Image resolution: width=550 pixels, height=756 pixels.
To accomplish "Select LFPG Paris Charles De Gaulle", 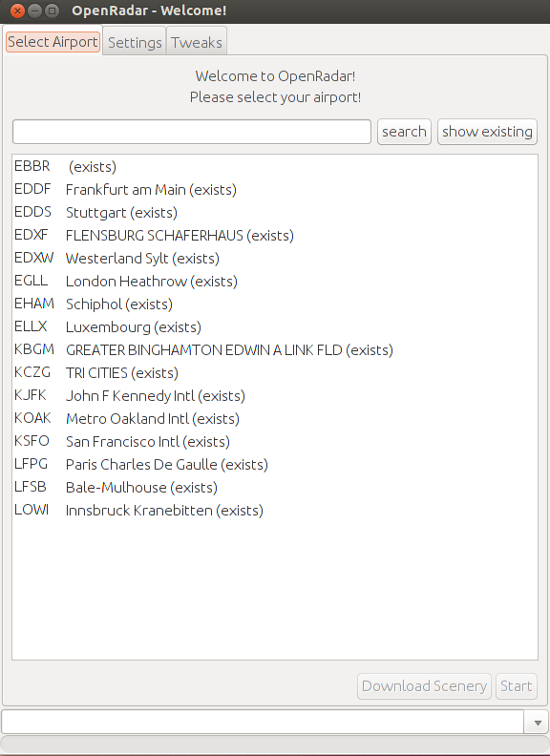I will (275, 464).
